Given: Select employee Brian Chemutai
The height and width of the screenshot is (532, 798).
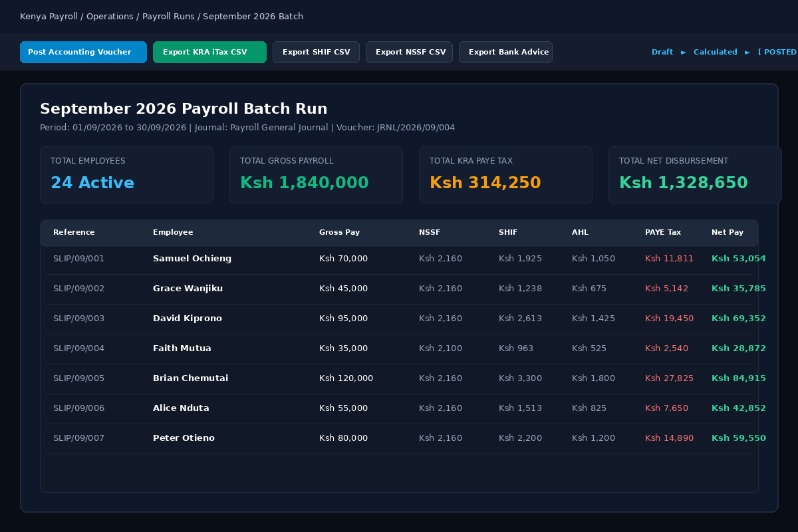Looking at the screenshot, I should 190,378.
